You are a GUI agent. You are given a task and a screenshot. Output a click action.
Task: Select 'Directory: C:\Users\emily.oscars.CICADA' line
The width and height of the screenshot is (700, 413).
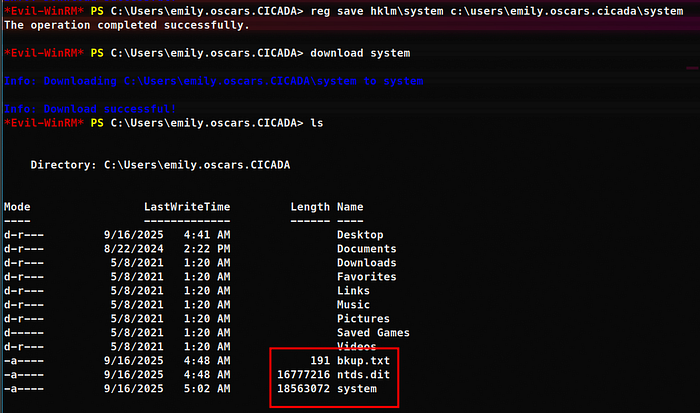pos(160,165)
